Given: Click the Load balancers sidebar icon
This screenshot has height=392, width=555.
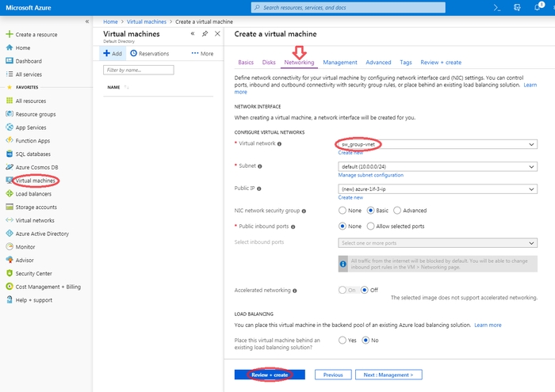Looking at the screenshot, I should pyautogui.click(x=10, y=193).
